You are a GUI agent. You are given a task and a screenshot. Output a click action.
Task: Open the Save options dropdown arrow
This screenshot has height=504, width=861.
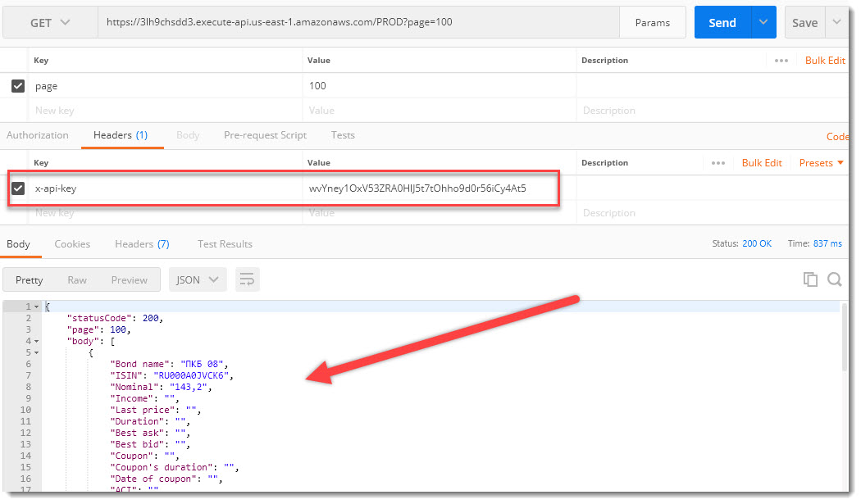[x=837, y=22]
